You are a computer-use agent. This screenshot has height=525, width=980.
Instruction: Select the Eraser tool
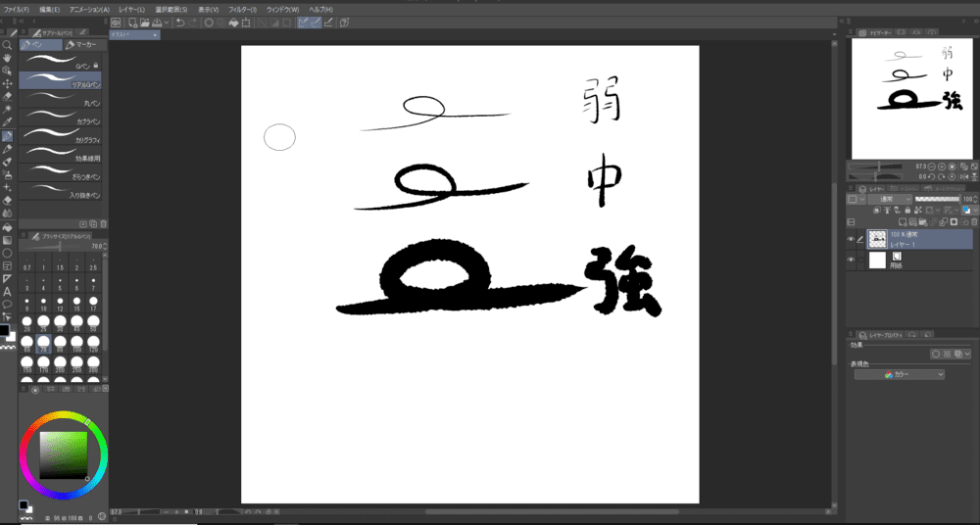tap(7, 201)
